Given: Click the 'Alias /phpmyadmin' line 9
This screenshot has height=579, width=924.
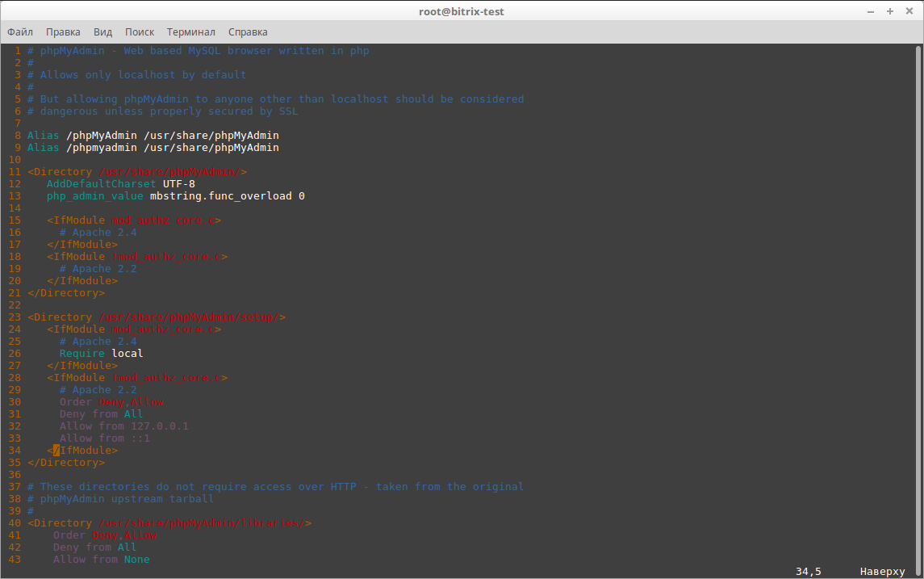Looking at the screenshot, I should tap(153, 148).
